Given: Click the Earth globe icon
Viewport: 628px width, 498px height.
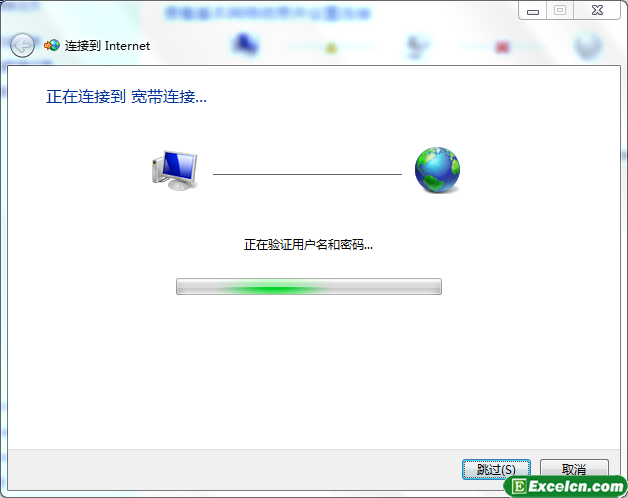Looking at the screenshot, I should (x=437, y=170).
